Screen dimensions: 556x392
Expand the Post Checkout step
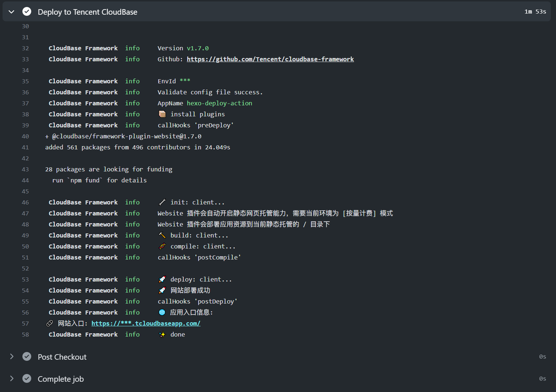(x=11, y=356)
